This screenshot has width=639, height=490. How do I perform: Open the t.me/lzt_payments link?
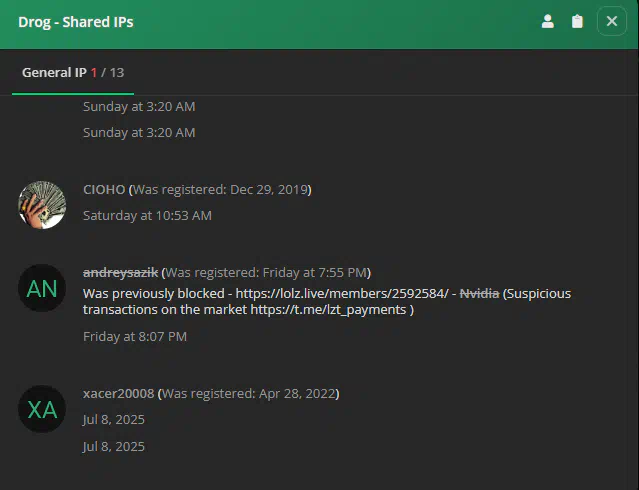tap(328, 309)
